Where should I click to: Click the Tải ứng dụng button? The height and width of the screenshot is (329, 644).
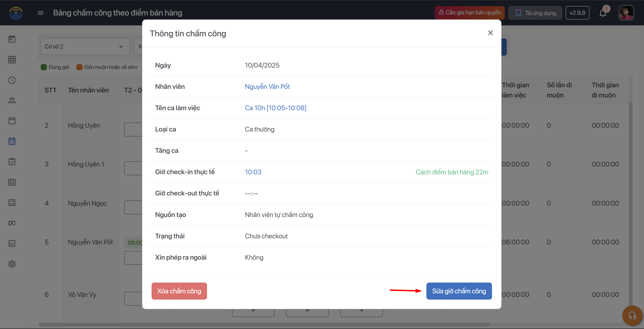pyautogui.click(x=535, y=13)
